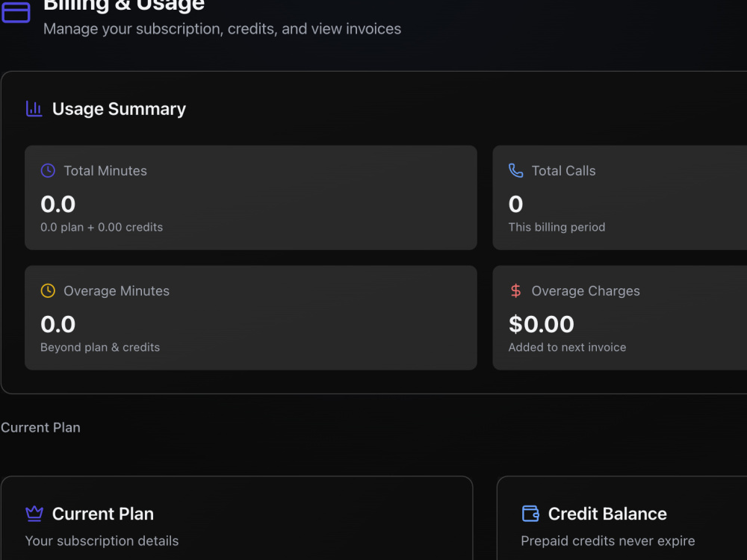Click the red Overage Charges dollar icon
This screenshot has width=747, height=560.
[515, 290]
